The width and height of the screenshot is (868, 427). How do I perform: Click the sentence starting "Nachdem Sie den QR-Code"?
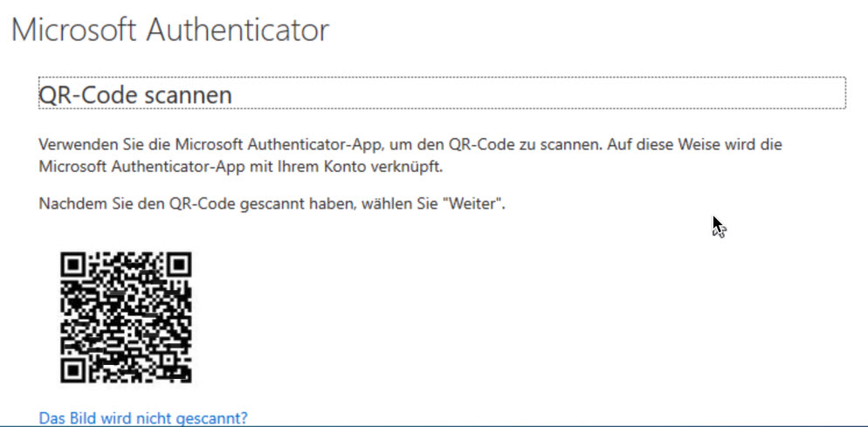(272, 203)
